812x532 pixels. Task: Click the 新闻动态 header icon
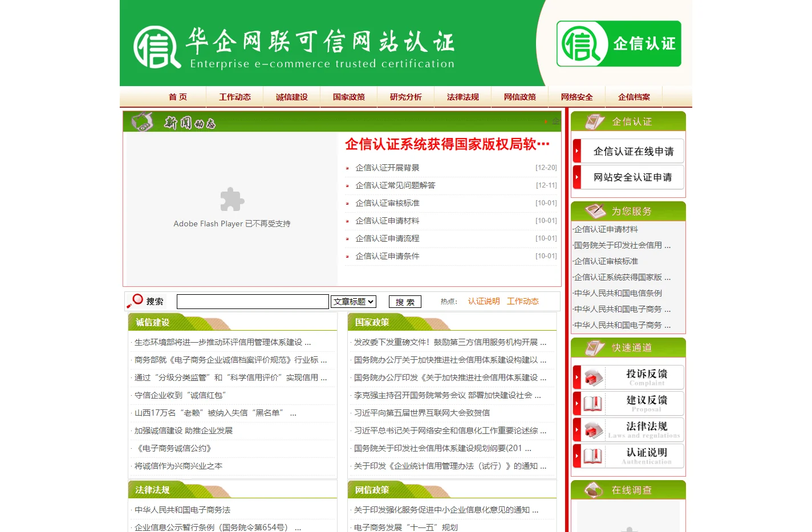(143, 121)
